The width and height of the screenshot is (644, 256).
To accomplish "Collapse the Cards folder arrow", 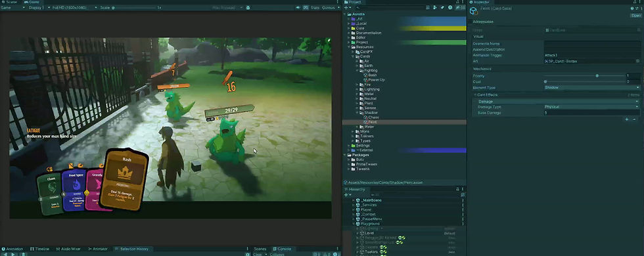I will coord(353,56).
